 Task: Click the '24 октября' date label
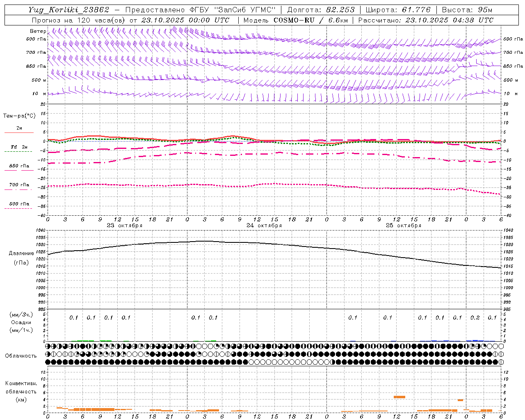(264, 225)
